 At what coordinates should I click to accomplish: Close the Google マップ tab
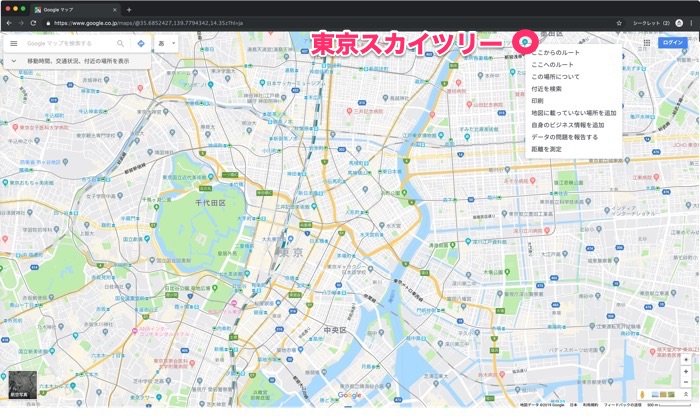point(115,9)
